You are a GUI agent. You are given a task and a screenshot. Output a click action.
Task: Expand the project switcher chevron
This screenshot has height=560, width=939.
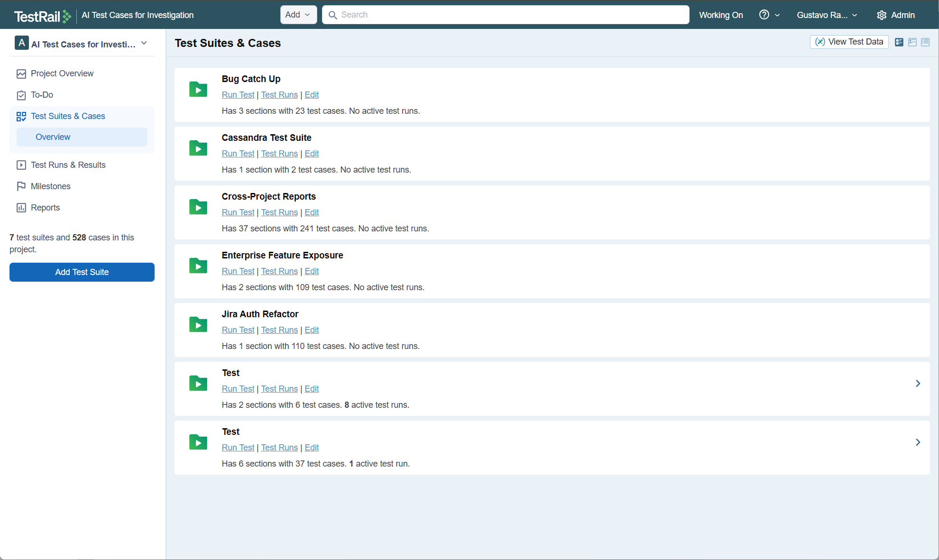pyautogui.click(x=144, y=43)
